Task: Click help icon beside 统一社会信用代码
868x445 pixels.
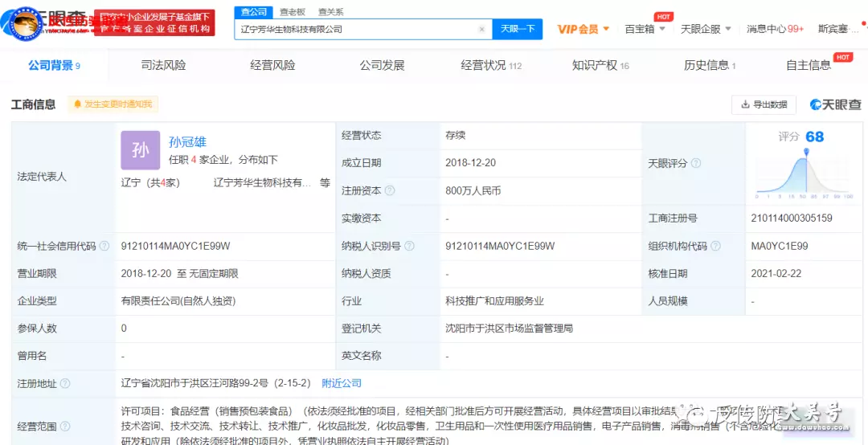Action: (104, 247)
